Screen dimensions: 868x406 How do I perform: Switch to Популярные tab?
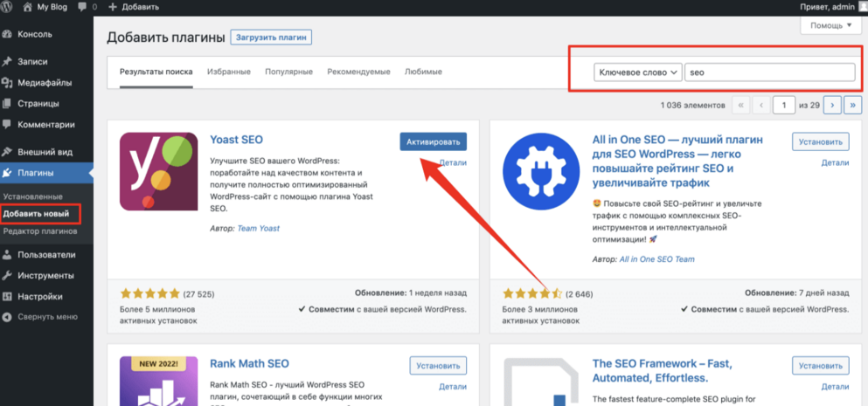(x=288, y=72)
